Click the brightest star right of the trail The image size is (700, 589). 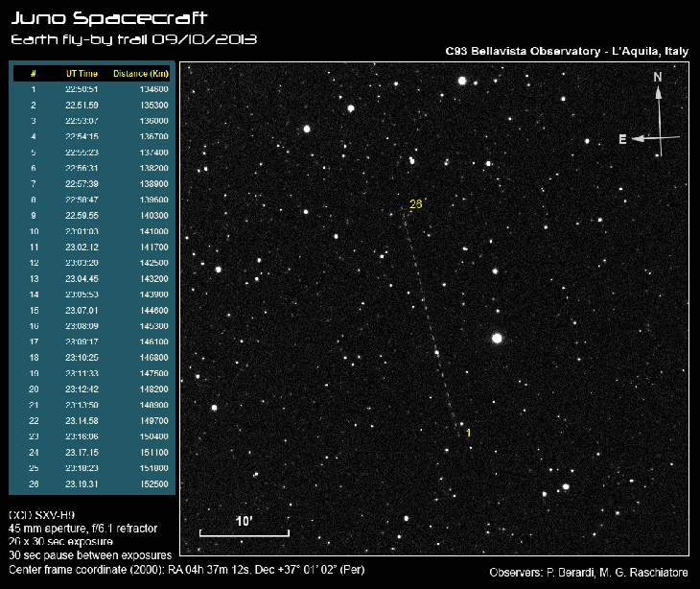(497, 338)
